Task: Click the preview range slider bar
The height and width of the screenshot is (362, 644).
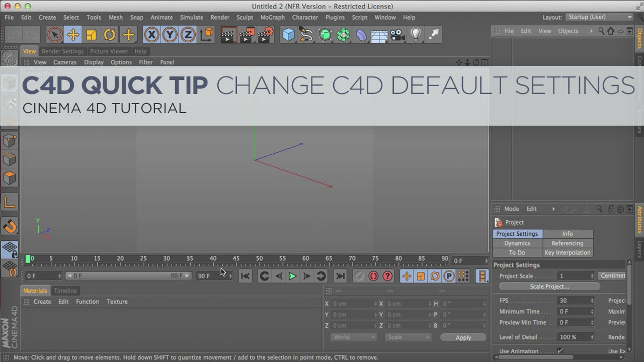Action: [x=129, y=276]
